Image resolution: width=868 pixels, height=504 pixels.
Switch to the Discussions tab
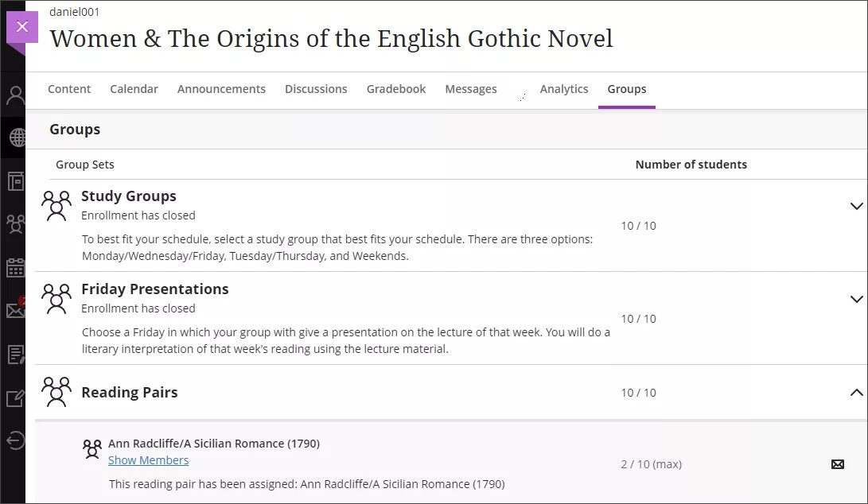(x=316, y=89)
